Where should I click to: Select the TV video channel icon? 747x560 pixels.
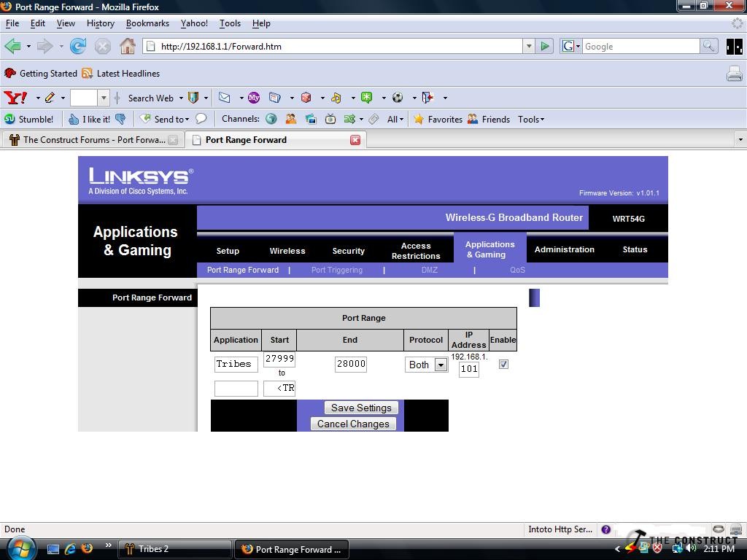point(330,119)
